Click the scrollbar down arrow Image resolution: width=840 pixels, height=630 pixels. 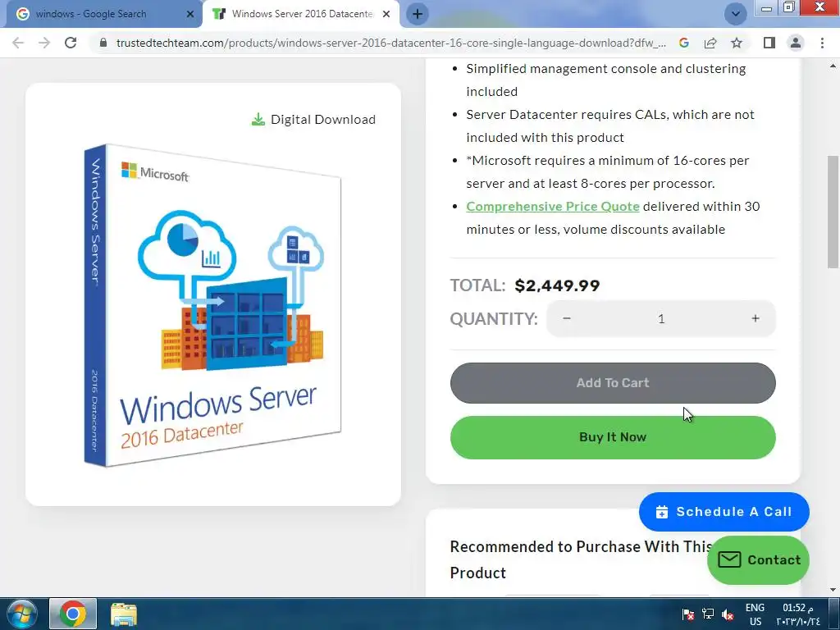tap(833, 590)
